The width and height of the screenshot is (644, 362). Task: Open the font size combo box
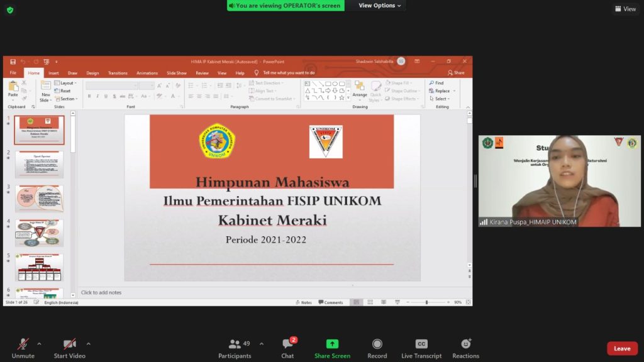click(x=147, y=85)
